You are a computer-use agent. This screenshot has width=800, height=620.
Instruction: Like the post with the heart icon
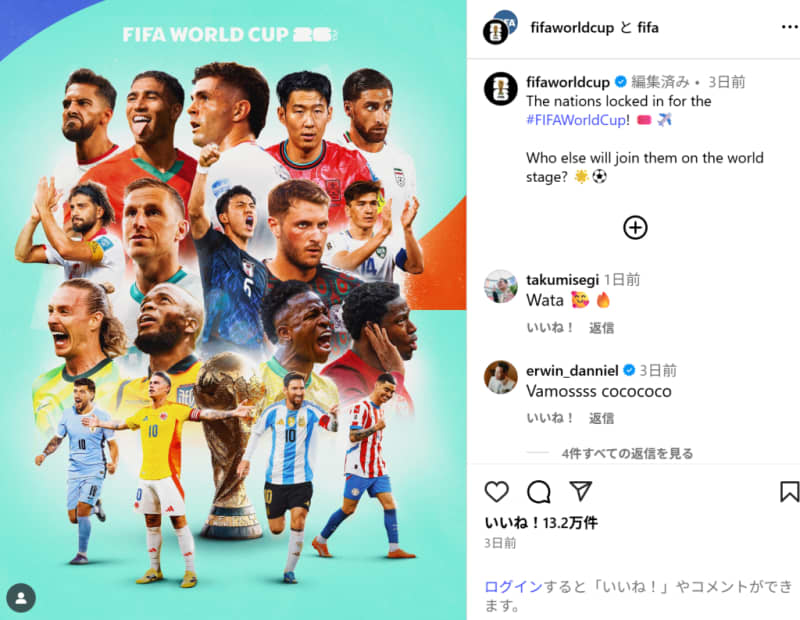pos(496,491)
